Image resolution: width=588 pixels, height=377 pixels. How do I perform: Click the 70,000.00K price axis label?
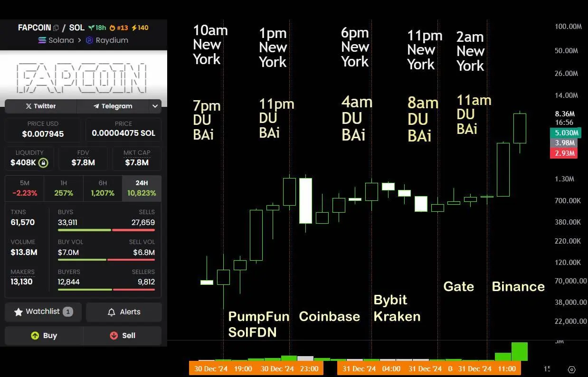(x=570, y=281)
